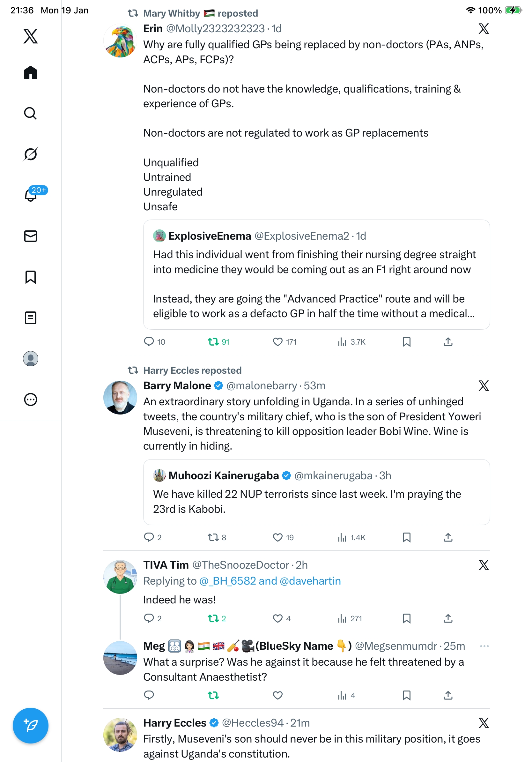Open the profile tab in sidebar
The width and height of the screenshot is (532, 762).
point(30,358)
